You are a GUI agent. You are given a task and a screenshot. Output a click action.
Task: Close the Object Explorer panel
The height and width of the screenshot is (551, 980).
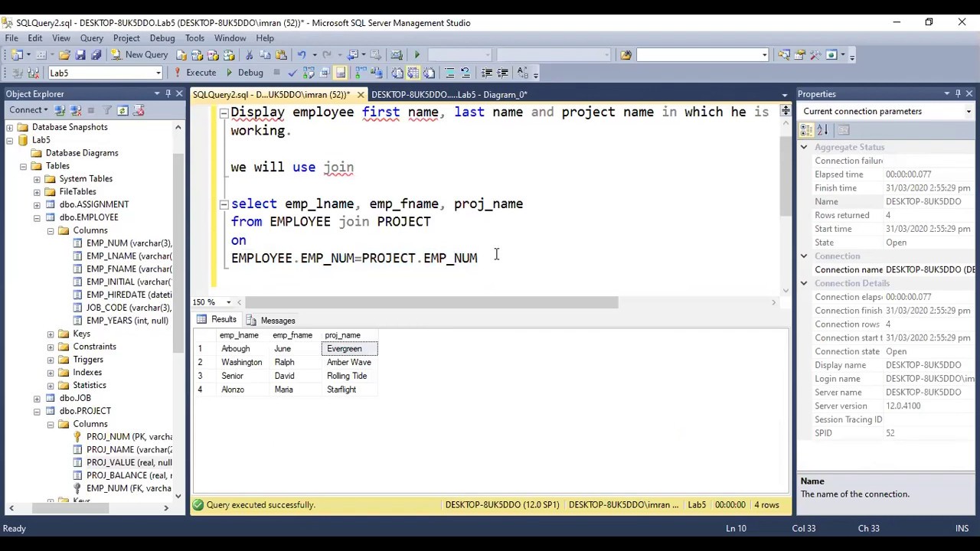click(x=179, y=93)
